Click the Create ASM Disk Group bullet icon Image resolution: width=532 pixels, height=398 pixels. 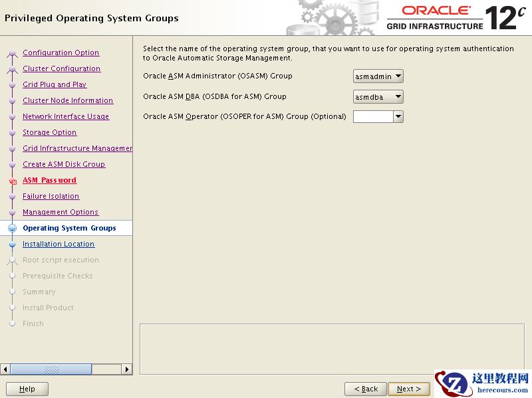tap(12, 164)
